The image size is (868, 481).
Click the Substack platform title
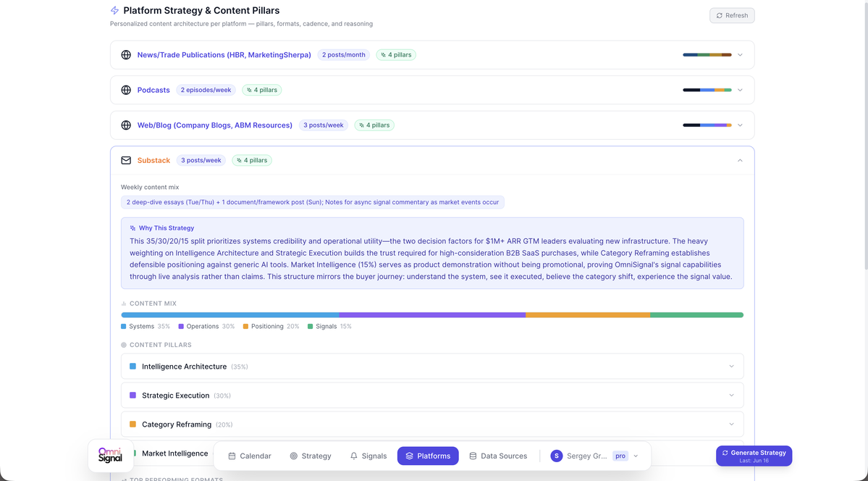pos(154,160)
